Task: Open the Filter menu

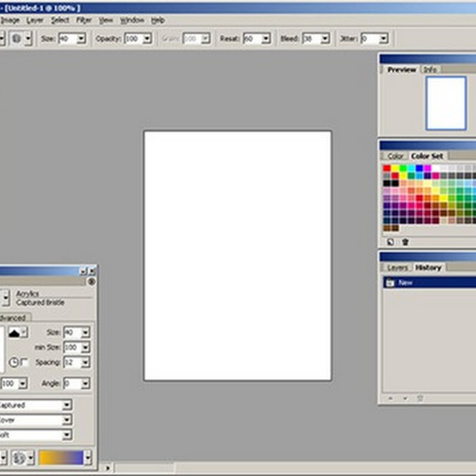Action: pos(83,20)
